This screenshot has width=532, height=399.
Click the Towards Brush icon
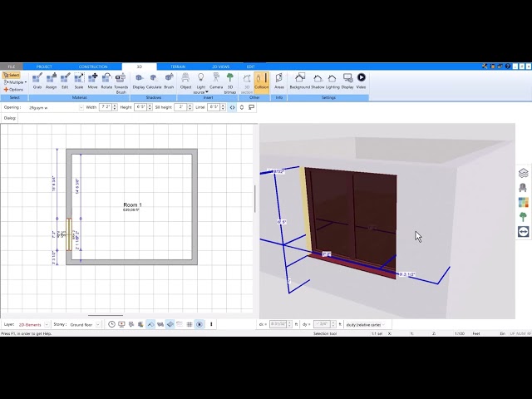click(x=121, y=83)
